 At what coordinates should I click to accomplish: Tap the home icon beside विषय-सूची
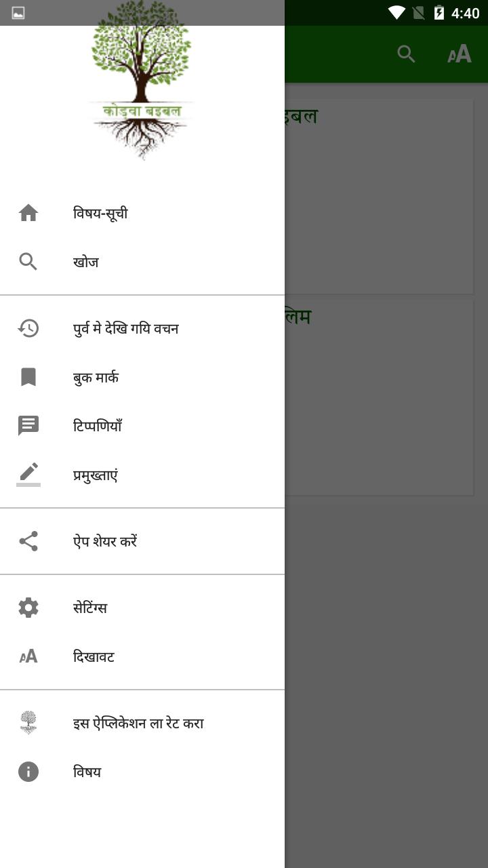[28, 213]
